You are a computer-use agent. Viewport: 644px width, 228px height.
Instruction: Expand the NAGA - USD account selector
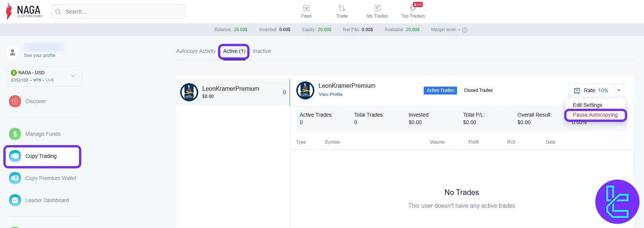point(44,76)
